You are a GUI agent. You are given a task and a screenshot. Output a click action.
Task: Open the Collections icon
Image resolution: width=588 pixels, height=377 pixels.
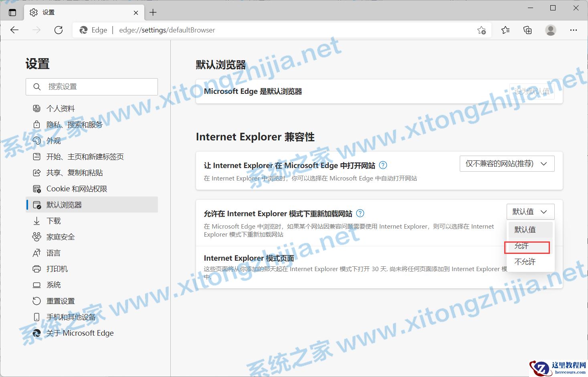[x=527, y=30]
